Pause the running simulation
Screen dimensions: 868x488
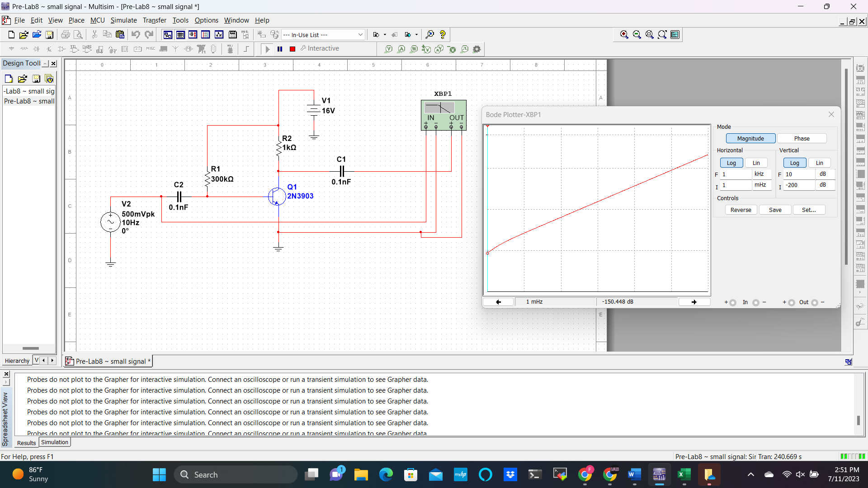[x=279, y=49]
